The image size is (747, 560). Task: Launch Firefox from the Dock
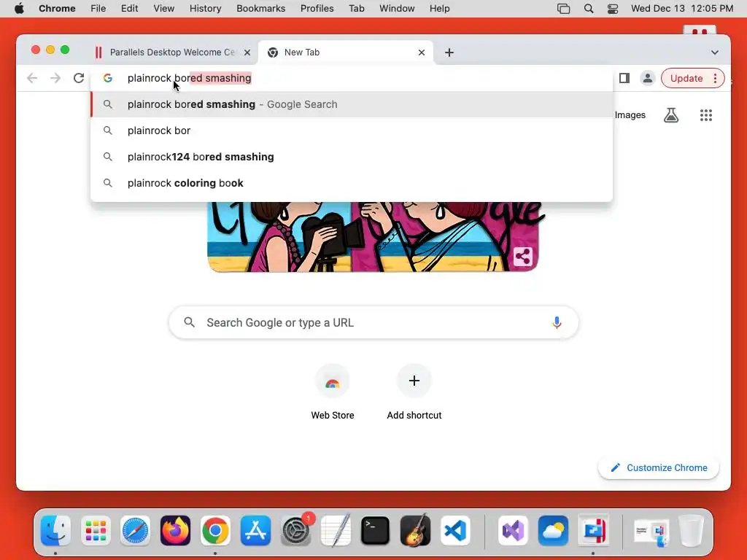point(175,531)
